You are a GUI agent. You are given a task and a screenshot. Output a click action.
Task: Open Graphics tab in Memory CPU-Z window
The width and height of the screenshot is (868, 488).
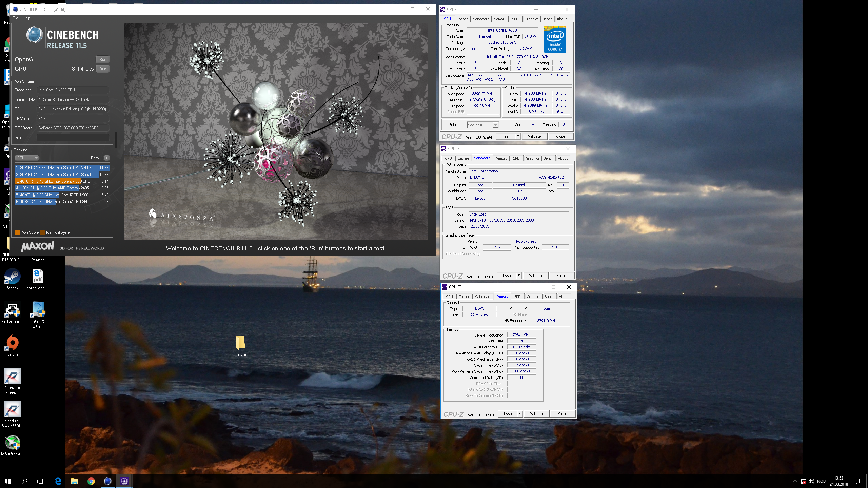pos(533,297)
